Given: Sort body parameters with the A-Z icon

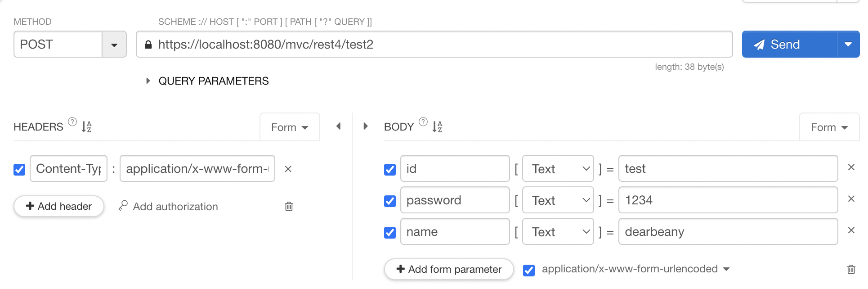Looking at the screenshot, I should pos(437,126).
